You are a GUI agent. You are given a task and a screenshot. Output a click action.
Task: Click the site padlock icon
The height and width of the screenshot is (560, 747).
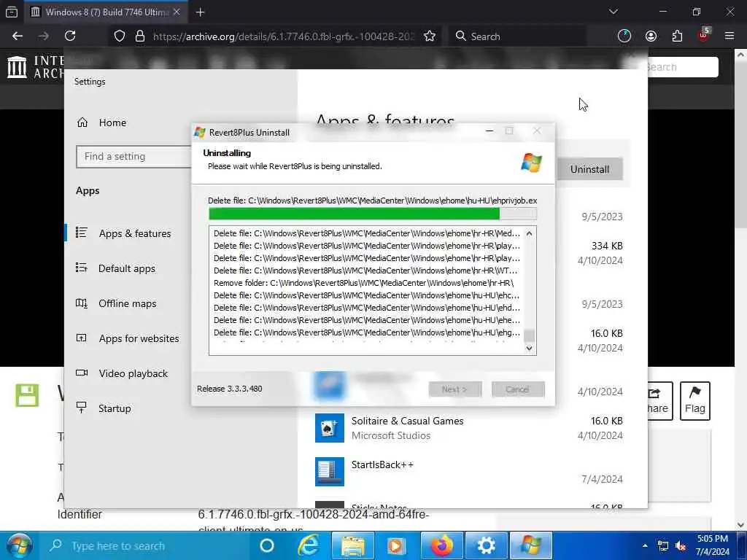(x=140, y=36)
